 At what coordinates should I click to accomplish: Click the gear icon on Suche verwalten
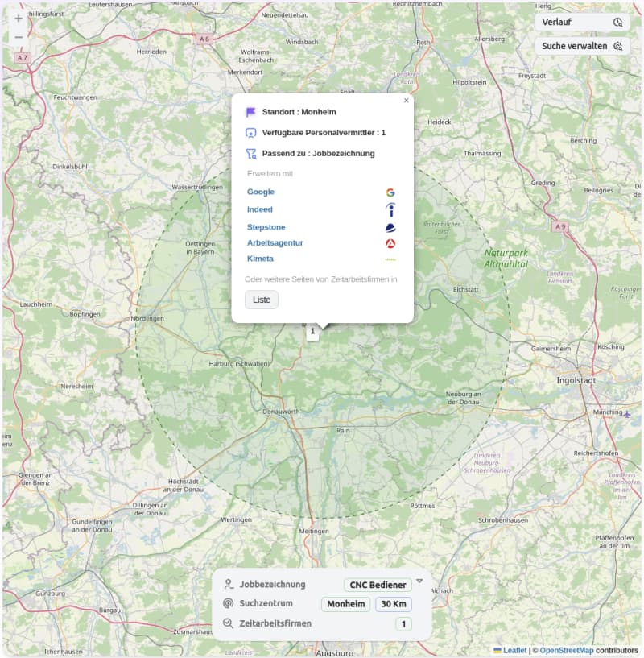pos(617,46)
